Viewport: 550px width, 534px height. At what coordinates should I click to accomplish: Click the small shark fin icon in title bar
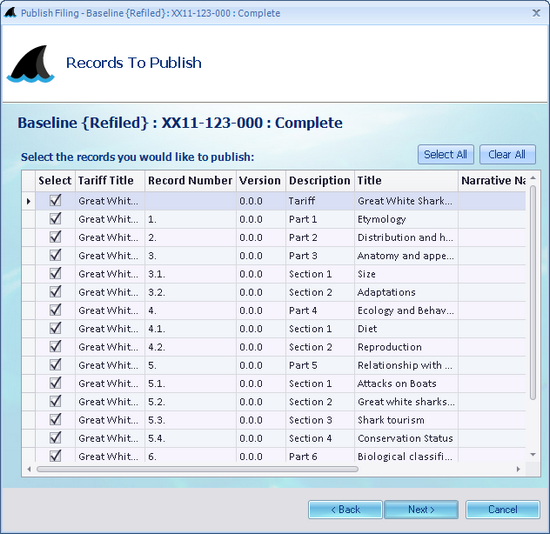pos(11,13)
